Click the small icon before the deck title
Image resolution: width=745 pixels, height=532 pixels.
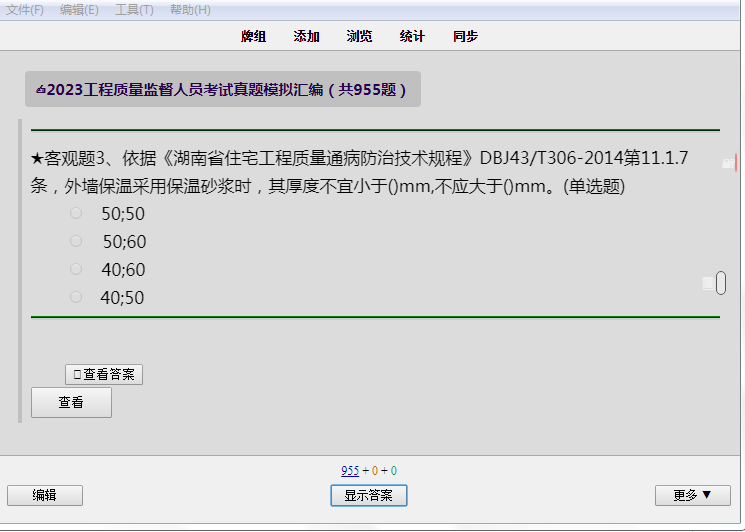(x=41, y=89)
